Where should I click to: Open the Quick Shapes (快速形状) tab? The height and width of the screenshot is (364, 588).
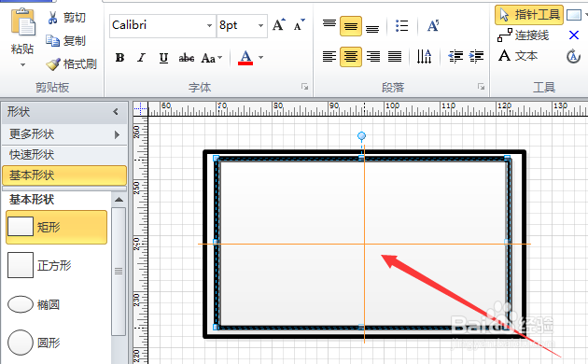(64, 154)
